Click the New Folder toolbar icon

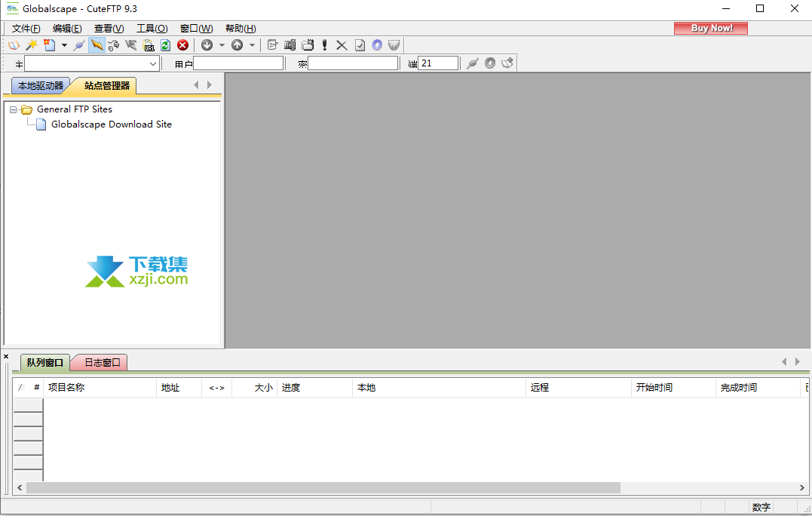(308, 45)
